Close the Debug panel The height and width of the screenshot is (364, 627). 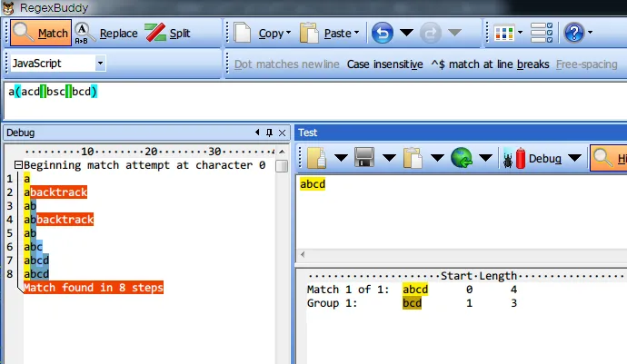click(x=282, y=133)
